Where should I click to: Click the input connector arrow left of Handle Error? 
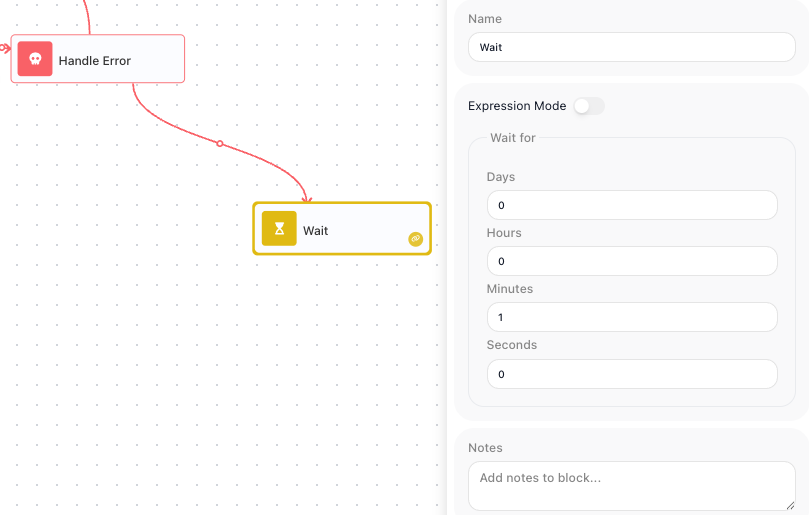point(5,49)
